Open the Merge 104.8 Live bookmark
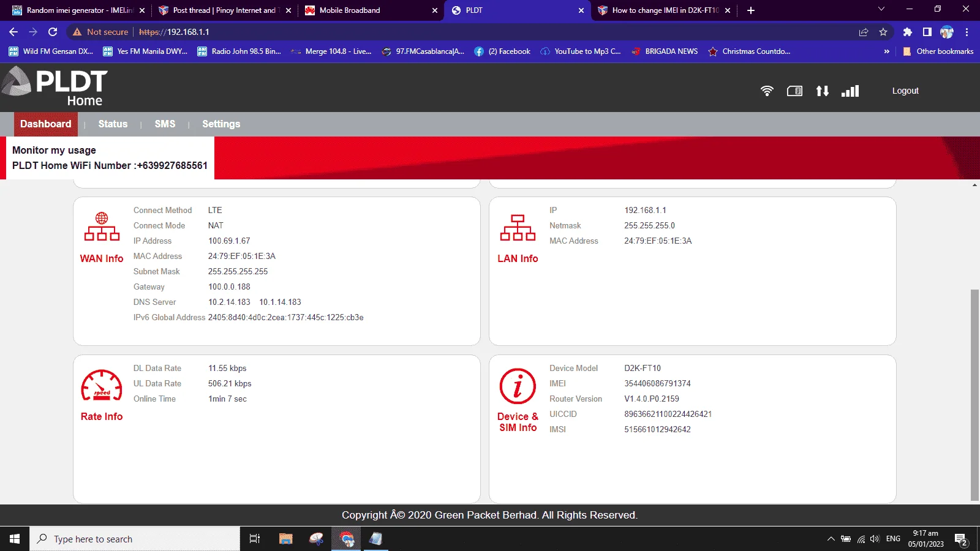The width and height of the screenshot is (980, 551). coord(331,51)
